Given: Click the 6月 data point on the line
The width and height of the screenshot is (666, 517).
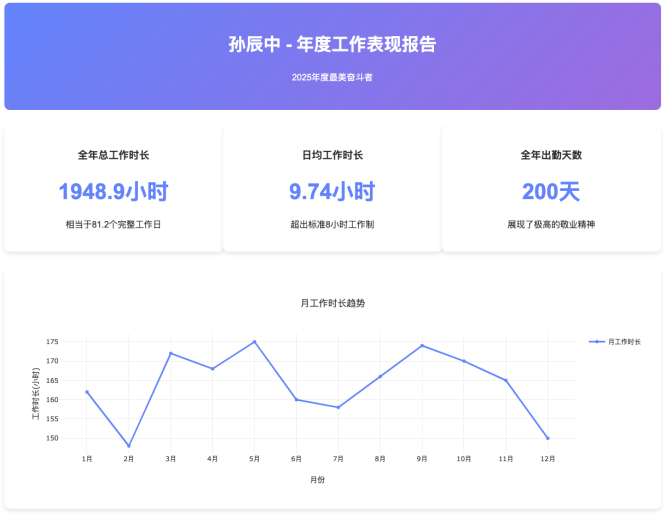Looking at the screenshot, I should (x=296, y=399).
